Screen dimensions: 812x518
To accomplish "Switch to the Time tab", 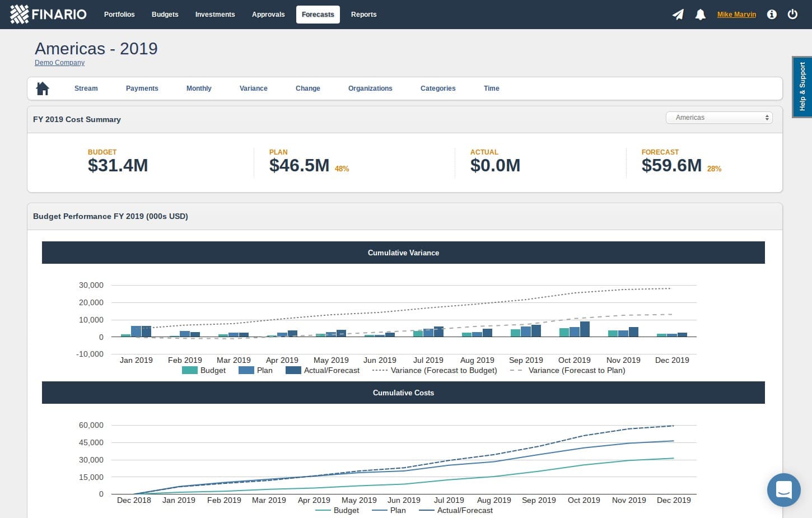I will click(492, 88).
